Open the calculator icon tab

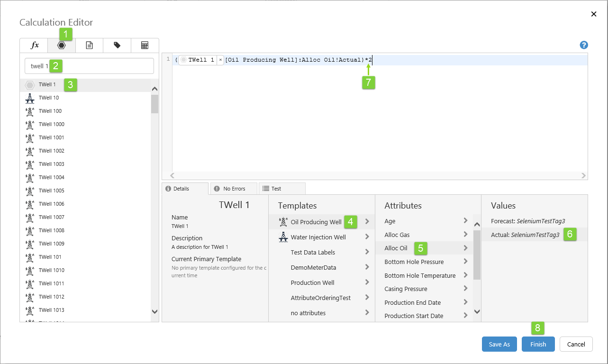click(145, 45)
